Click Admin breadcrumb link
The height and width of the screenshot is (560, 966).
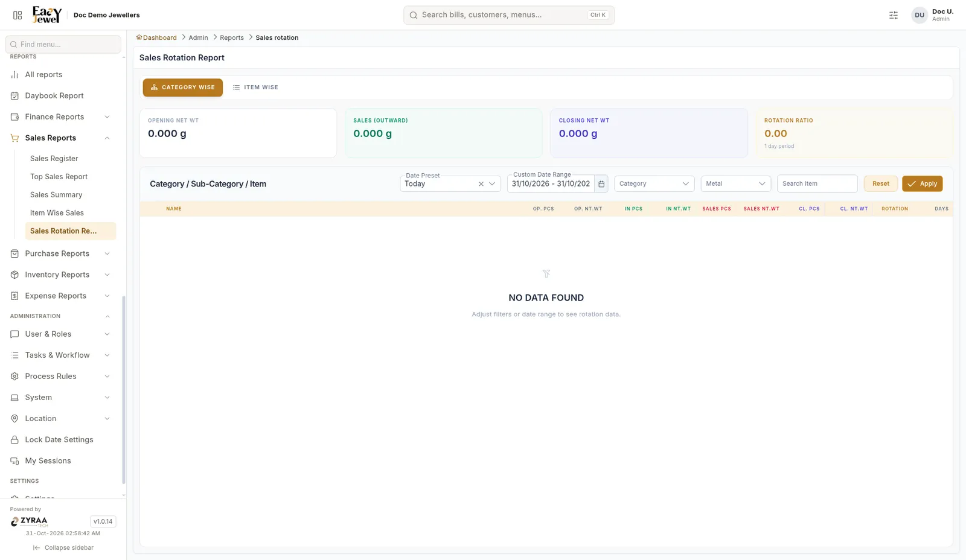(198, 37)
